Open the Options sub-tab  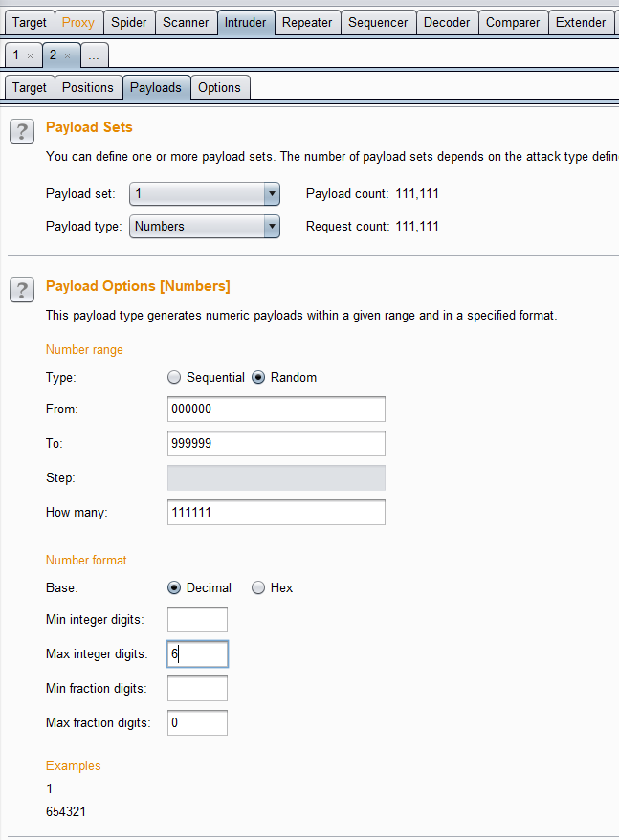tap(219, 87)
